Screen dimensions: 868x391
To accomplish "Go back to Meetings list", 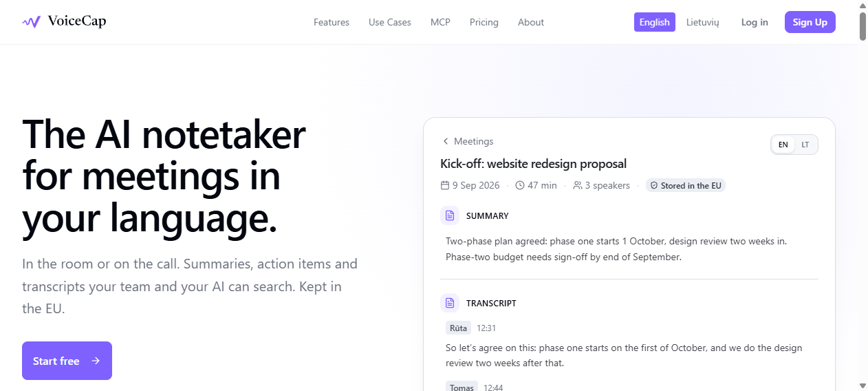I will [468, 141].
